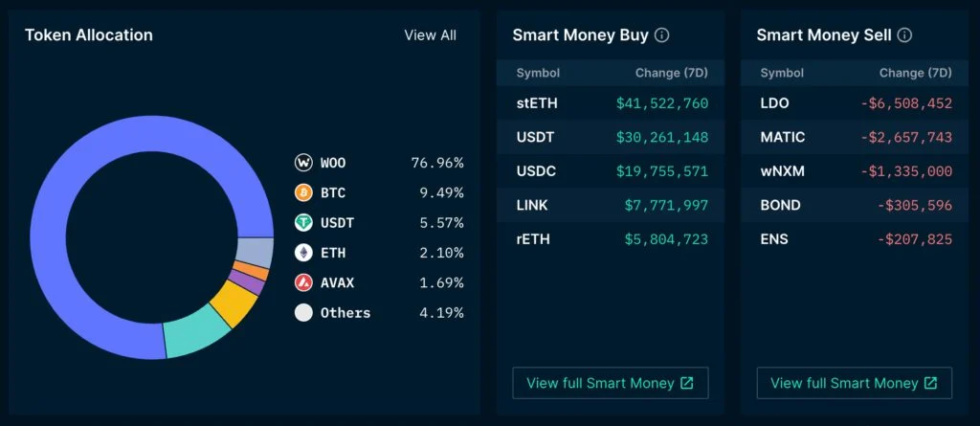This screenshot has width=980, height=426.
Task: Select the stETH row in Buy table
Action: [x=611, y=102]
